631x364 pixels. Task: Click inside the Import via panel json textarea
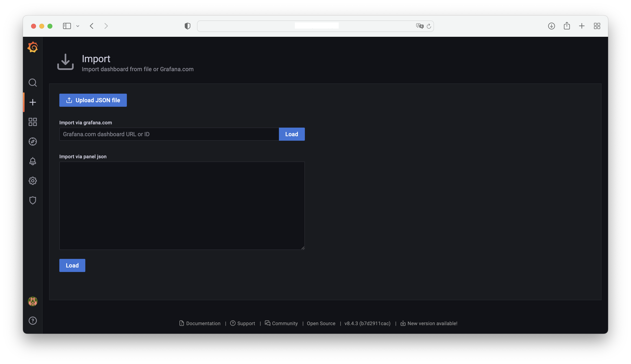click(x=182, y=206)
